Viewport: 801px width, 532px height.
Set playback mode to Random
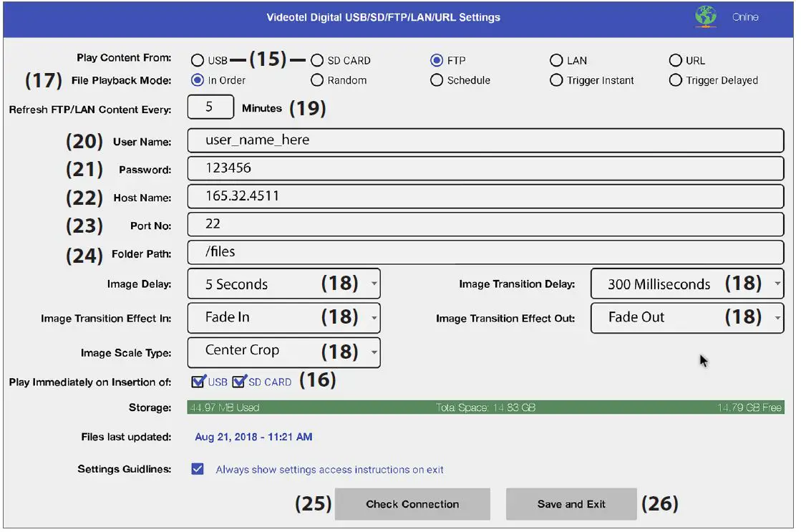317,80
